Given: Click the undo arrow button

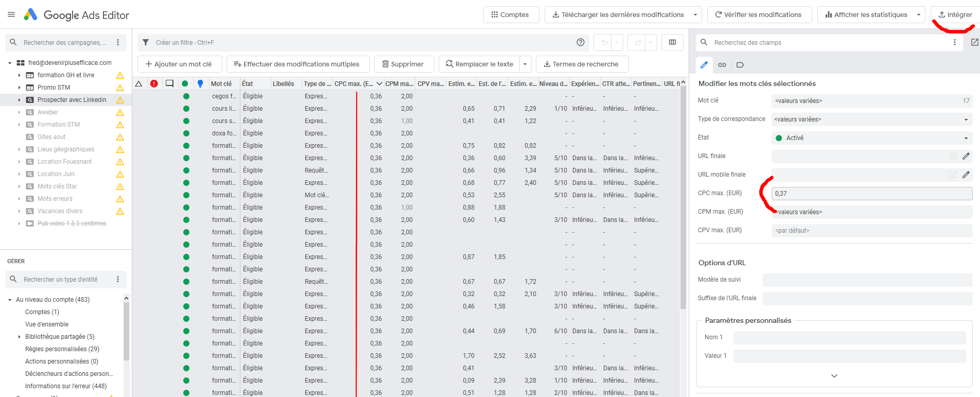Looking at the screenshot, I should (x=604, y=42).
